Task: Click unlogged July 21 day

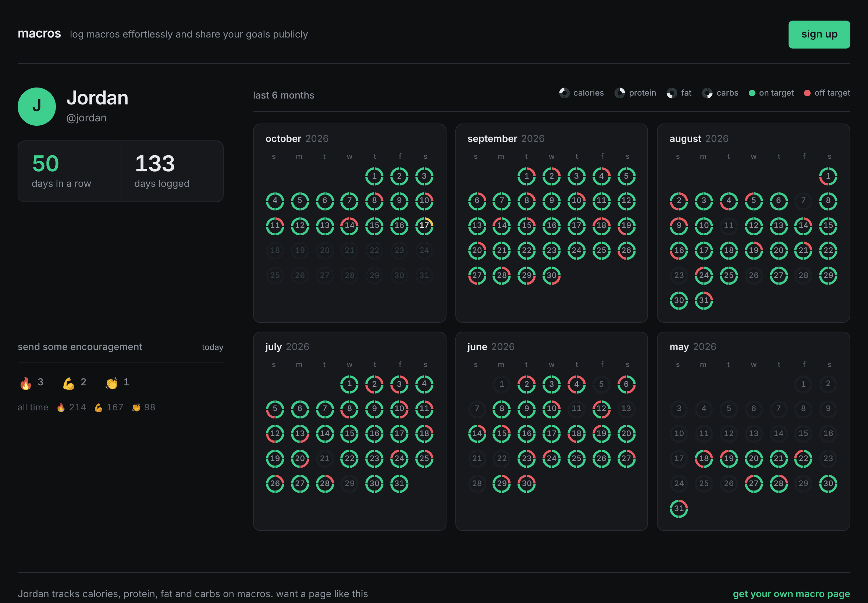Action: pos(325,458)
